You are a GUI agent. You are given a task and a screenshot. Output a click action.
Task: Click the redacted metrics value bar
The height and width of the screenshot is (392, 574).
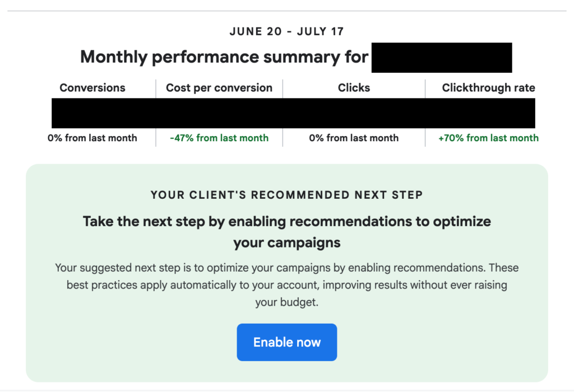[x=293, y=113]
